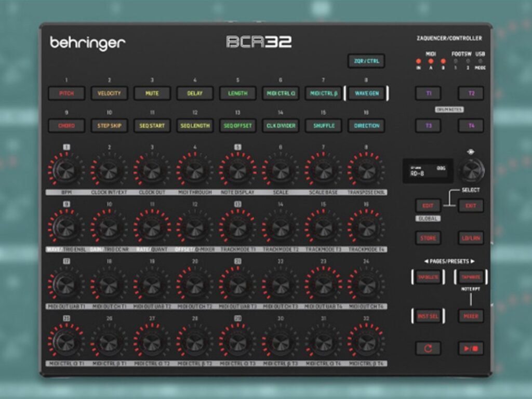Click the MIDI CTRL α T1 knob 25
The height and width of the screenshot is (399, 532).
(66, 341)
